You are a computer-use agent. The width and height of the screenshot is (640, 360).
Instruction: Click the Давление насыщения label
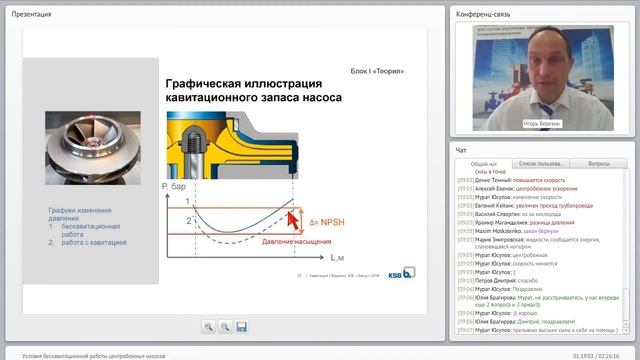[297, 242]
